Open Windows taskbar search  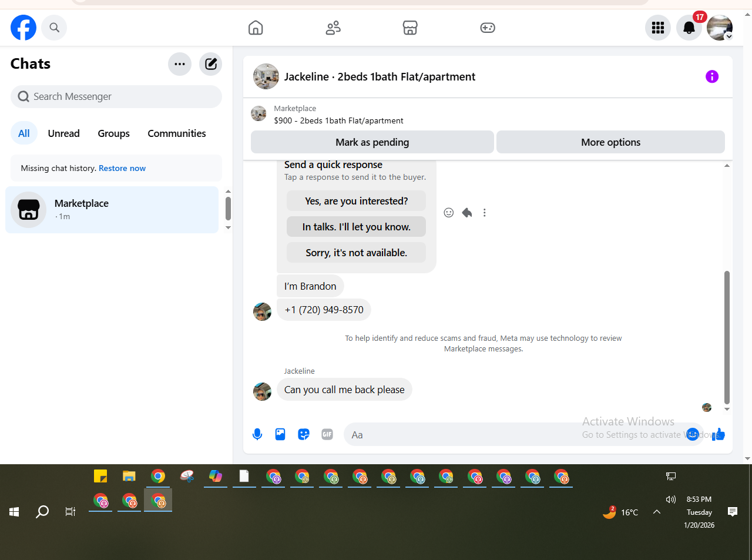(42, 512)
